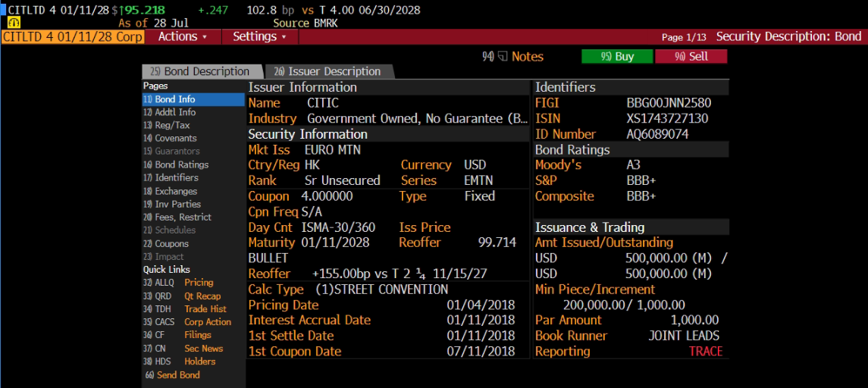This screenshot has height=388, width=868.
Task: Click the Rank value Sr Unsecured
Action: coord(342,180)
